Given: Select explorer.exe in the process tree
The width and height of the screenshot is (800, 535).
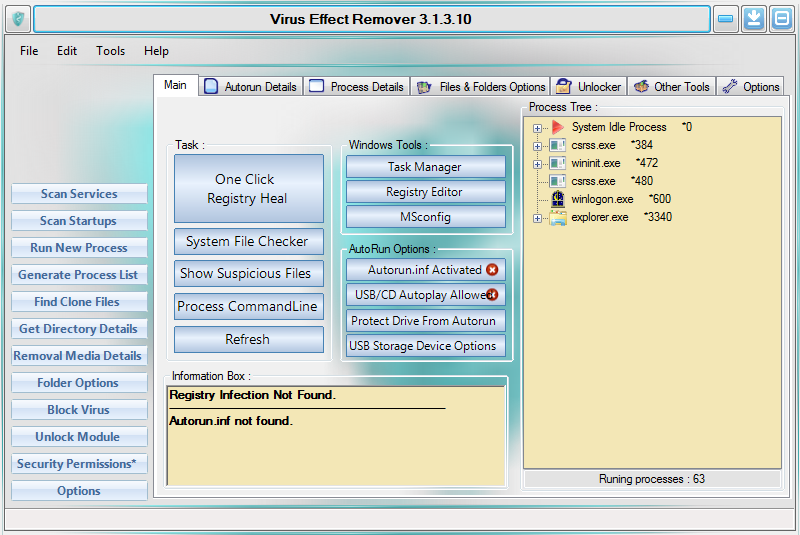Looking at the screenshot, I should (621, 217).
